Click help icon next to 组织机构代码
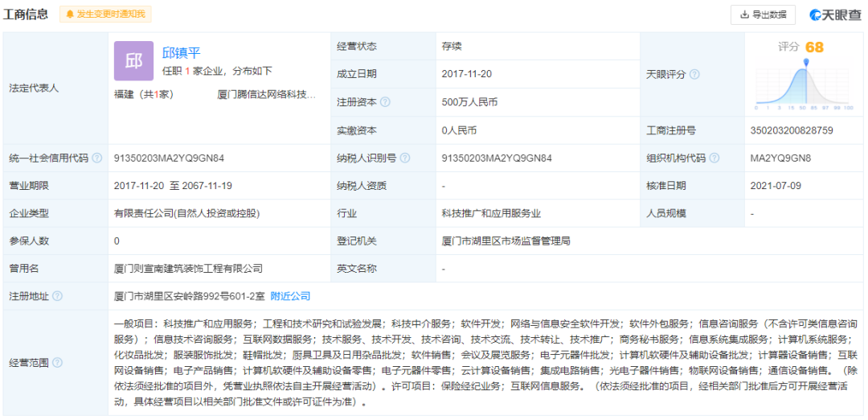Screen dimensions: 868x420 click(714, 158)
